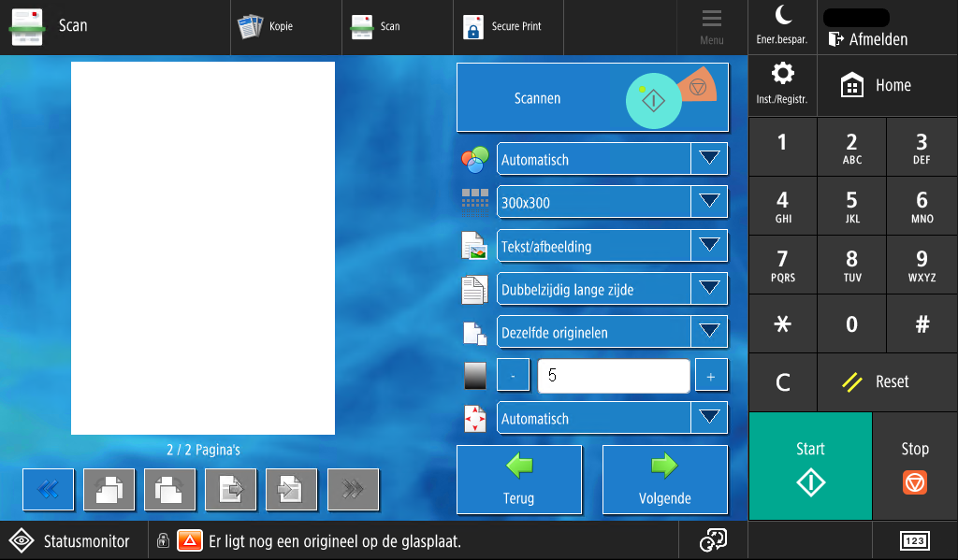
Task: Click the rotate page right icon
Action: 170,489
